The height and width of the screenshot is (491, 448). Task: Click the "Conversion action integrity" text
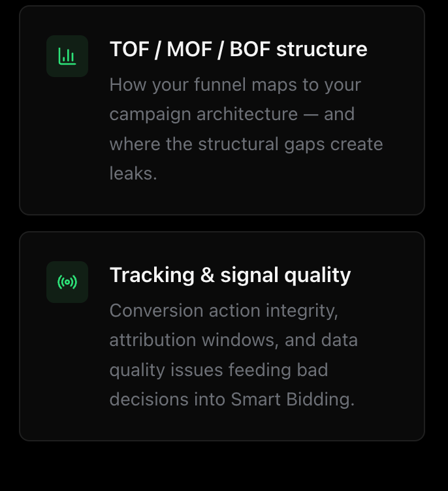(223, 311)
